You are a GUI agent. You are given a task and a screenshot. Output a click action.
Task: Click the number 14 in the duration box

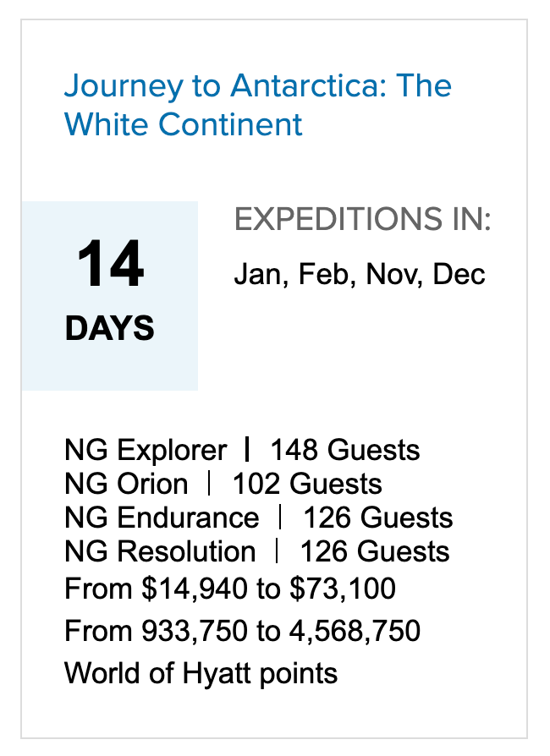click(x=110, y=266)
